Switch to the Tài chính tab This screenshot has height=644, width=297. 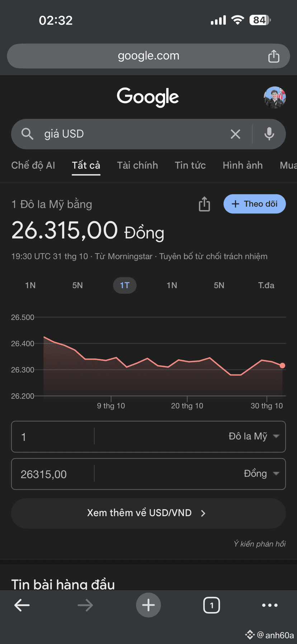[137, 165]
